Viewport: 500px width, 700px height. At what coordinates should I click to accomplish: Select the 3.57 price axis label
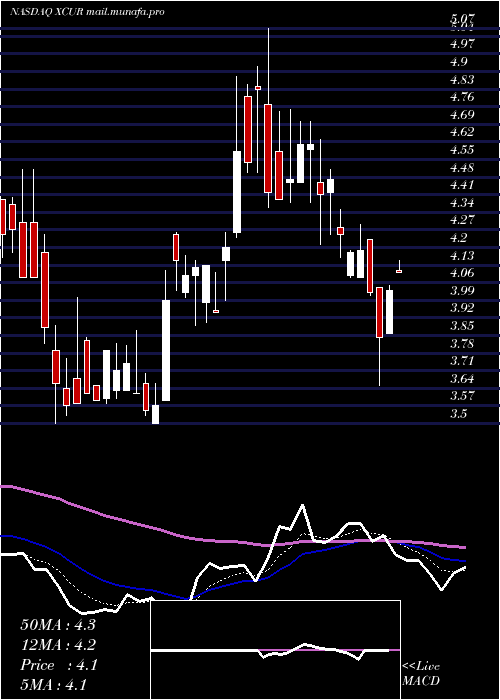pos(464,396)
